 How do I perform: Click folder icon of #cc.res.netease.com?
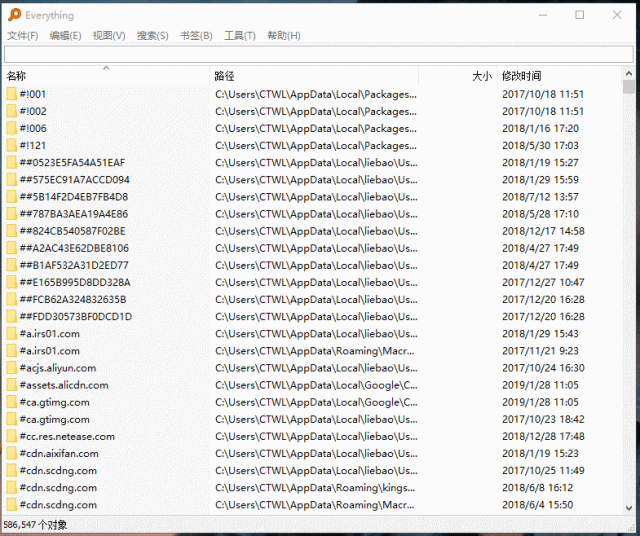(x=11, y=436)
